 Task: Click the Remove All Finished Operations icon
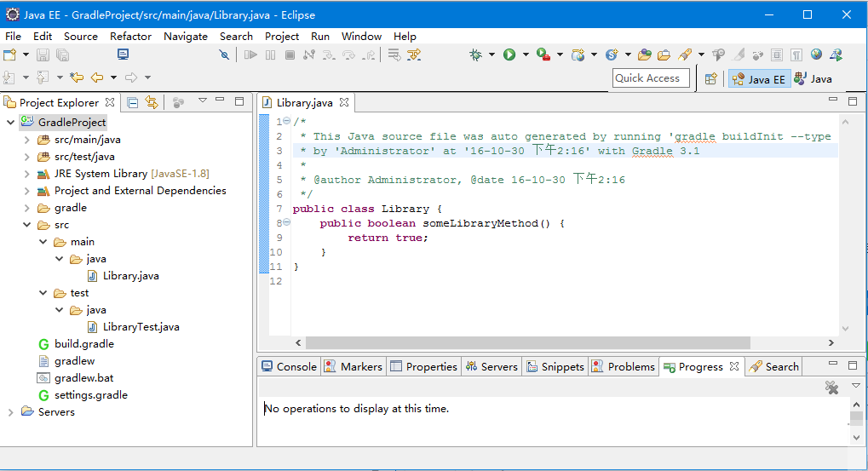[x=831, y=388]
